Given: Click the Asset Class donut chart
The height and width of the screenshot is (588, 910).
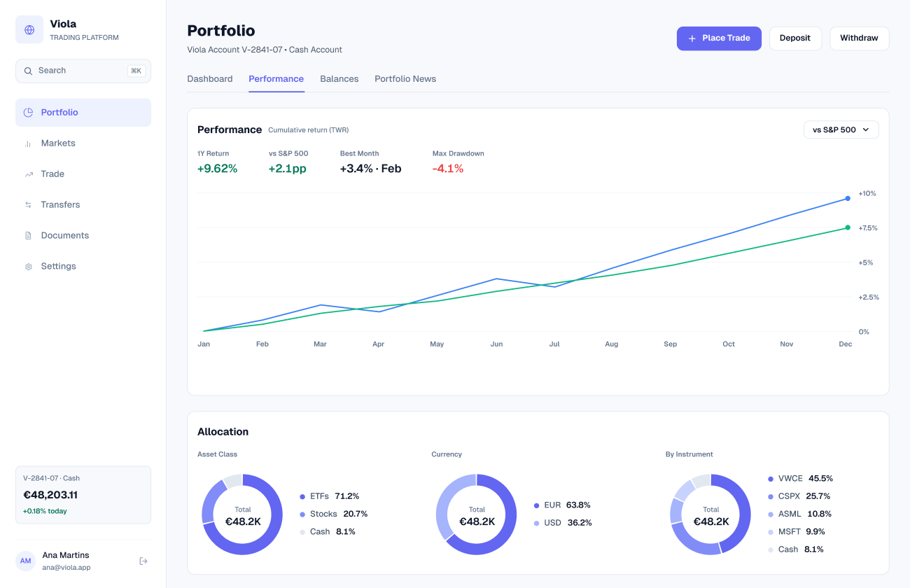Looking at the screenshot, I should point(242,514).
